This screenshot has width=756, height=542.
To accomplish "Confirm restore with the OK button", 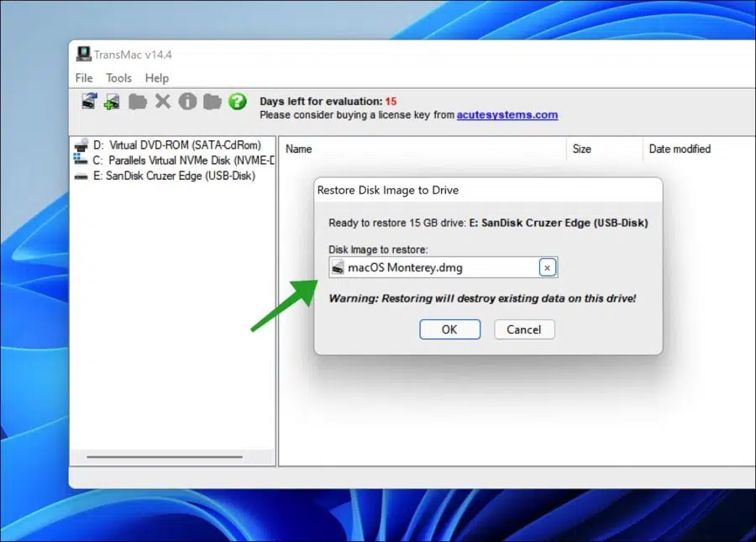I will click(x=449, y=329).
